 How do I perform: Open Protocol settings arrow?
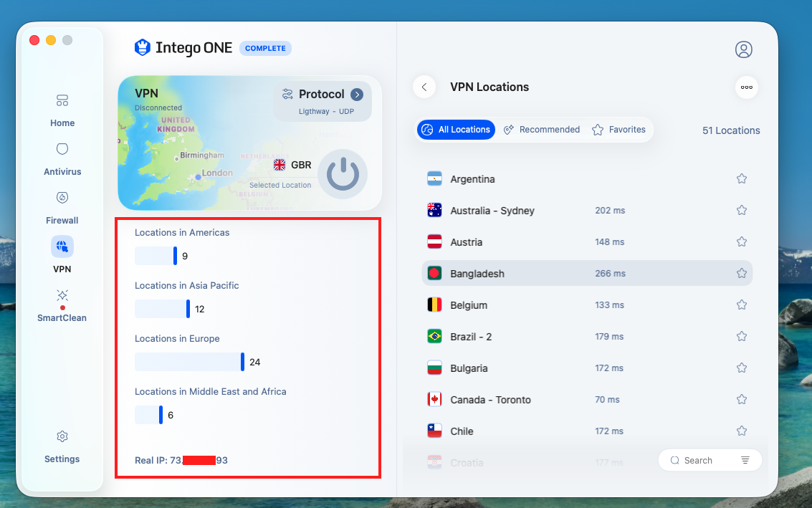click(357, 95)
